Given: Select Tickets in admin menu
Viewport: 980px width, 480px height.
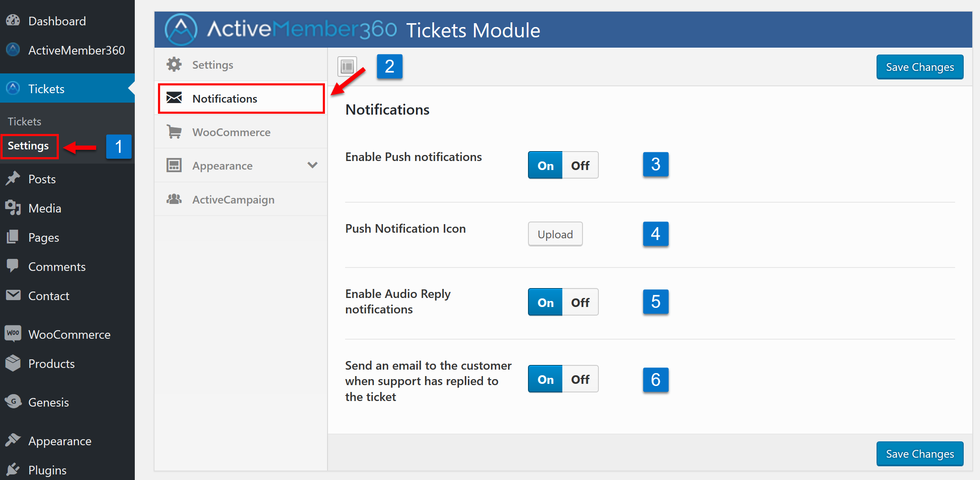Looking at the screenshot, I should 67,88.
